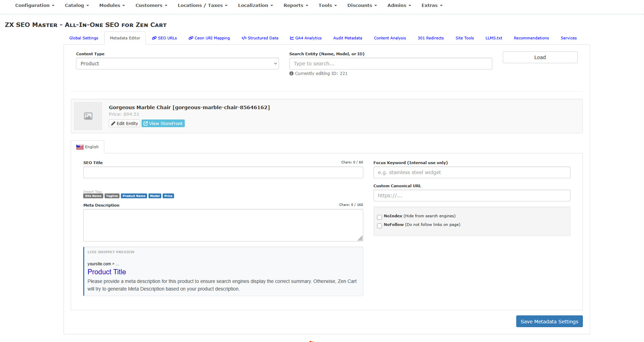Enable the NoIndex checkbox
Viewport: 644px width, 342px height.
[379, 217]
